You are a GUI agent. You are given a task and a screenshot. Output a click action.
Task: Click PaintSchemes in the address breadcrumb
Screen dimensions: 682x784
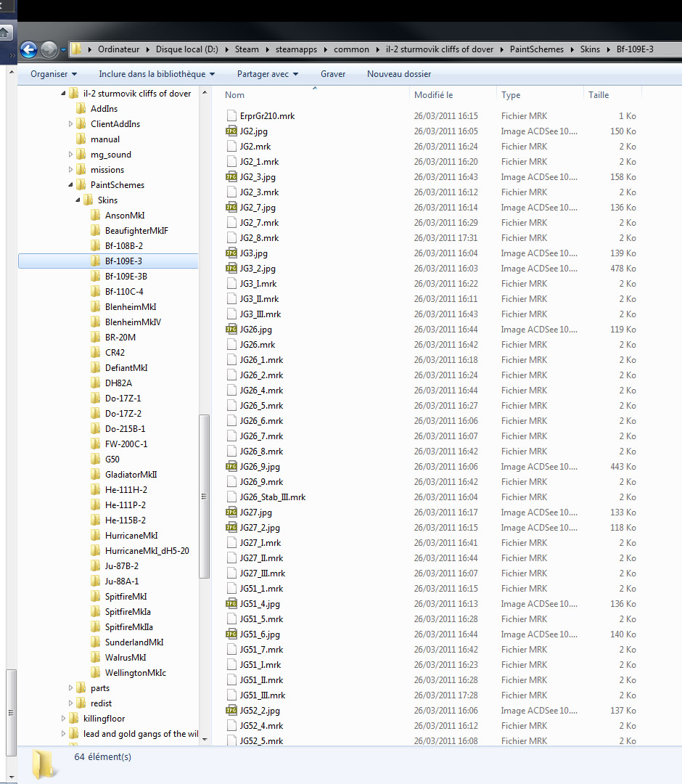click(537, 49)
